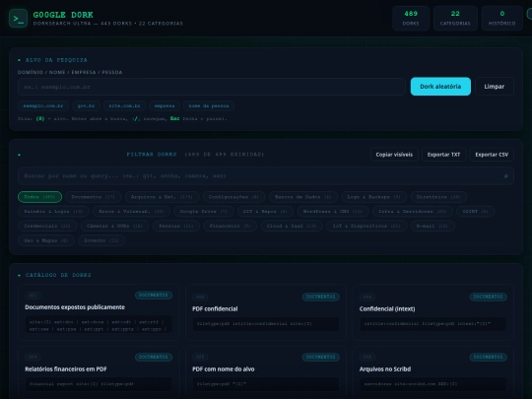Image resolution: width=532 pixels, height=399 pixels.
Task: Focus the Buscar por nome filter field
Action: pos(266,175)
